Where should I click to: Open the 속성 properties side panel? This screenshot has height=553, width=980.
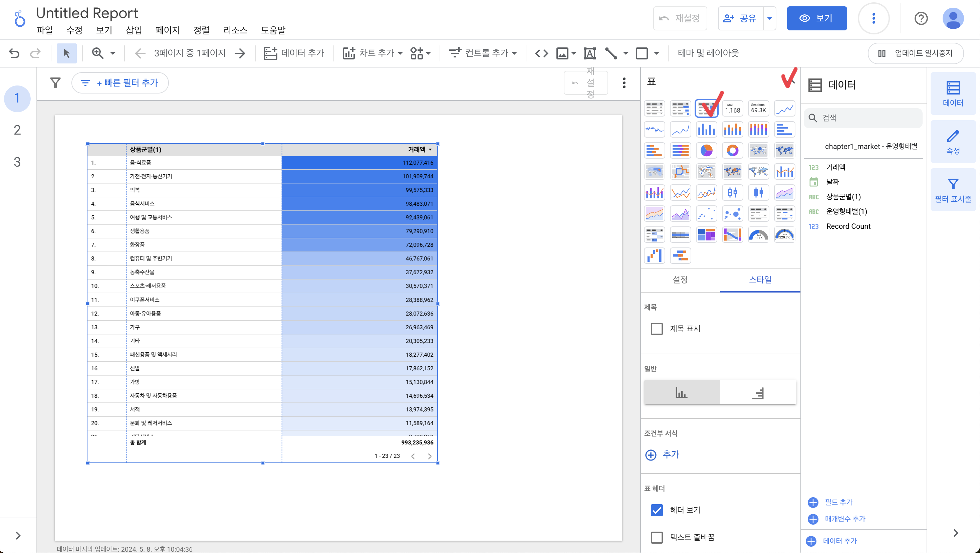(x=952, y=142)
